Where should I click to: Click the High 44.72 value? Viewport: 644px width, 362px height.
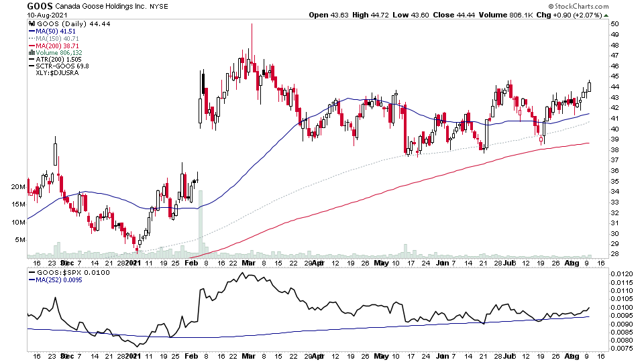[x=370, y=15]
